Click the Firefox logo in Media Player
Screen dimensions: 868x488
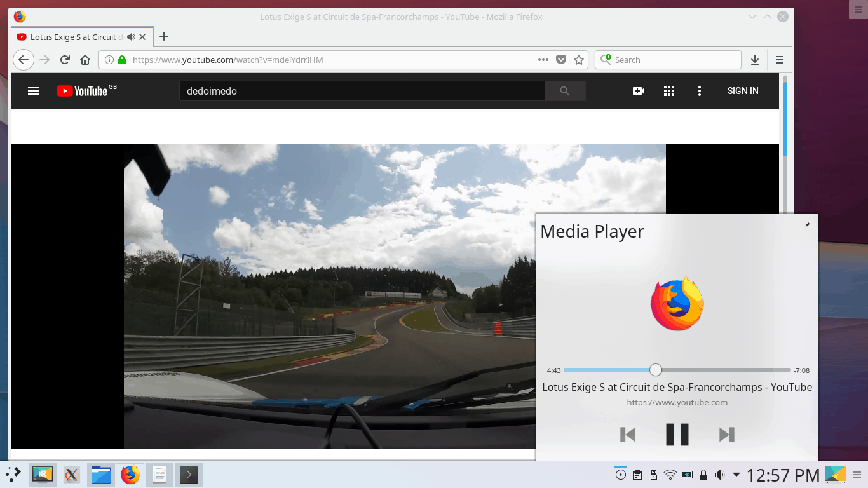pyautogui.click(x=677, y=303)
